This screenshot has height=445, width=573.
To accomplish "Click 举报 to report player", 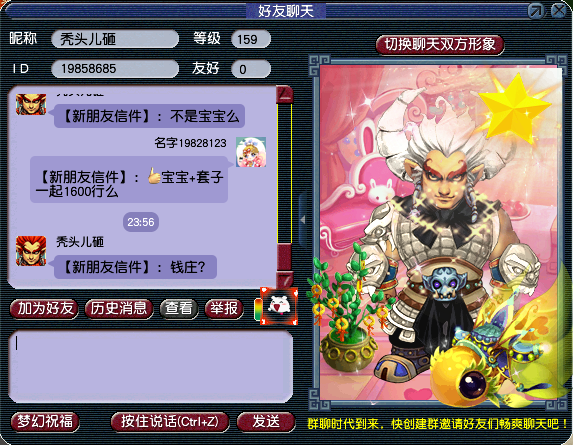I will point(224,309).
